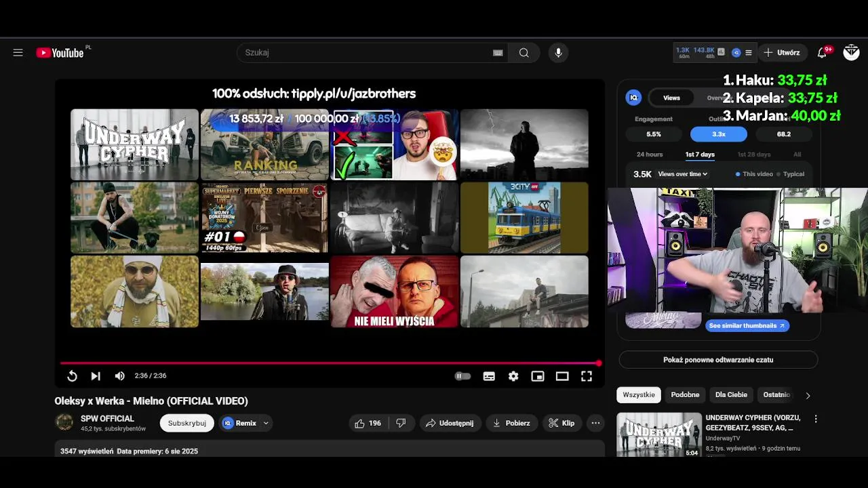Open the NIE MIELI WYJŚCIA end-screen thumbnail

click(395, 291)
